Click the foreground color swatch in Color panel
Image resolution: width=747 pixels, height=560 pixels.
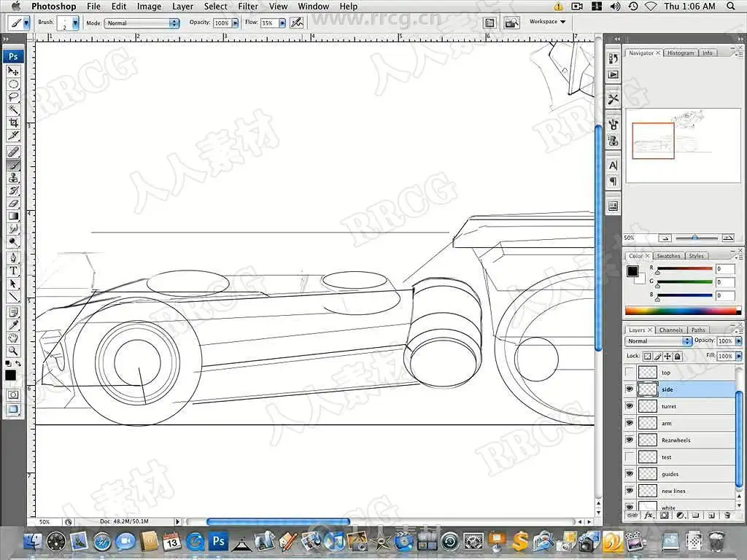point(632,271)
